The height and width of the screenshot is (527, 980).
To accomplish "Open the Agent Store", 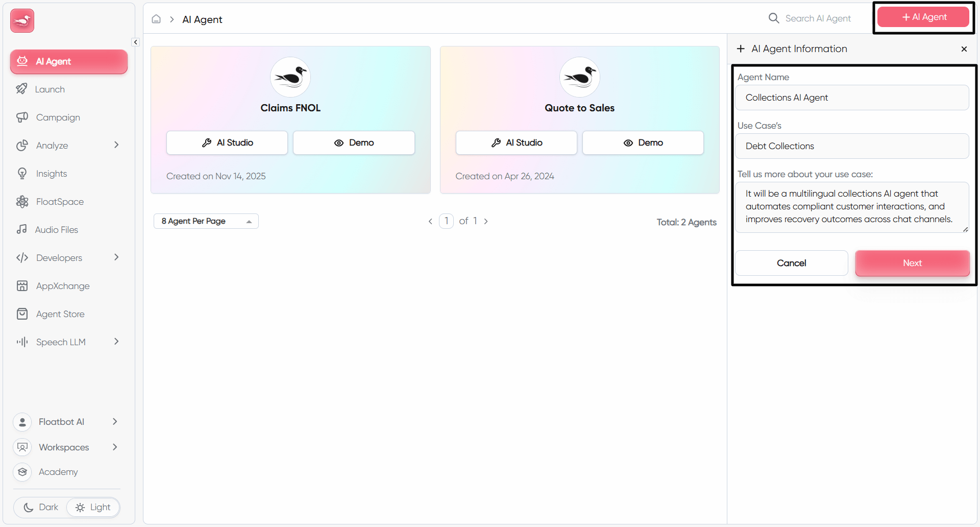I will pyautogui.click(x=60, y=314).
